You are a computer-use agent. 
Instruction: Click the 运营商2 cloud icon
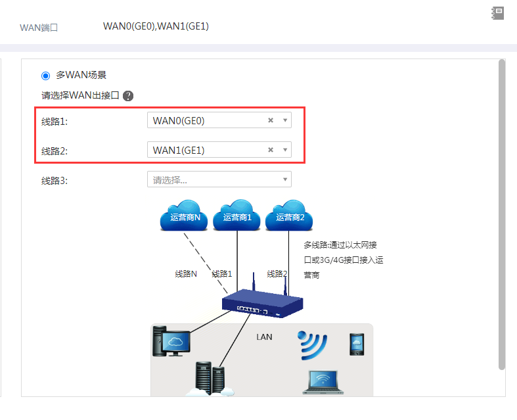(x=289, y=215)
